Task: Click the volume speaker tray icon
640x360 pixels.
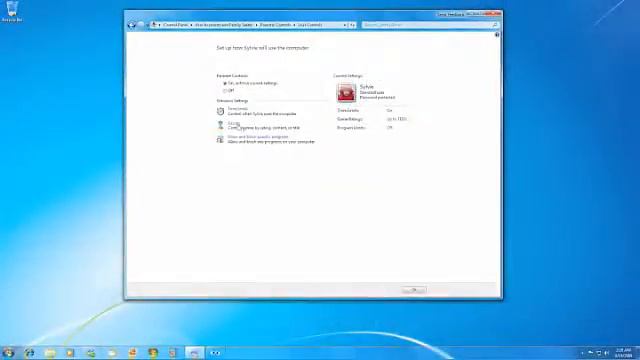Action: pyautogui.click(x=606, y=353)
